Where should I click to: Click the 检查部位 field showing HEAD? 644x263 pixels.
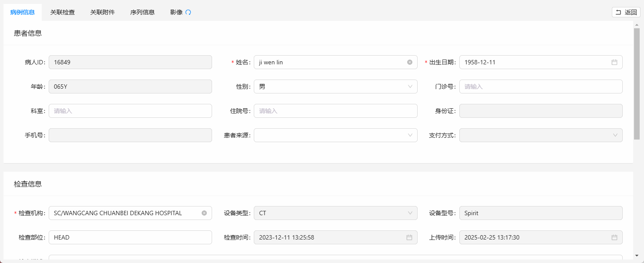(130, 237)
